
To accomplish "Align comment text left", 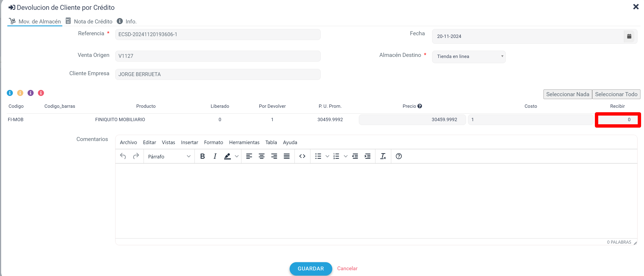I will coord(249,156).
